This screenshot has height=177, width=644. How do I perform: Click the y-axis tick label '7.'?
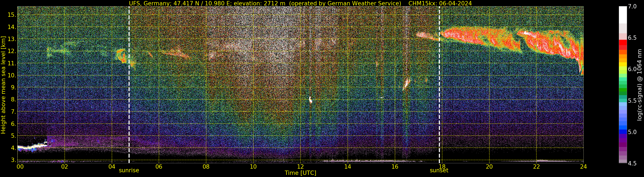[x=13, y=112]
